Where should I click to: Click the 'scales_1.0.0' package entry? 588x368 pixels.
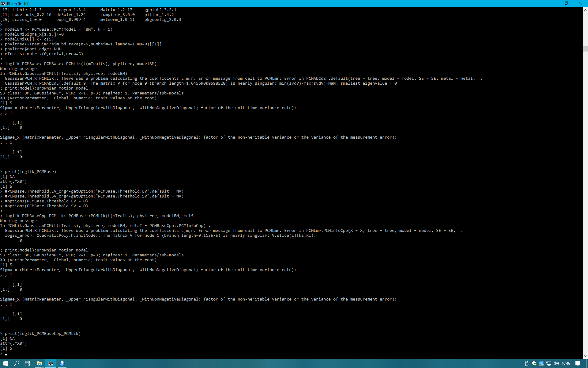pos(27,20)
